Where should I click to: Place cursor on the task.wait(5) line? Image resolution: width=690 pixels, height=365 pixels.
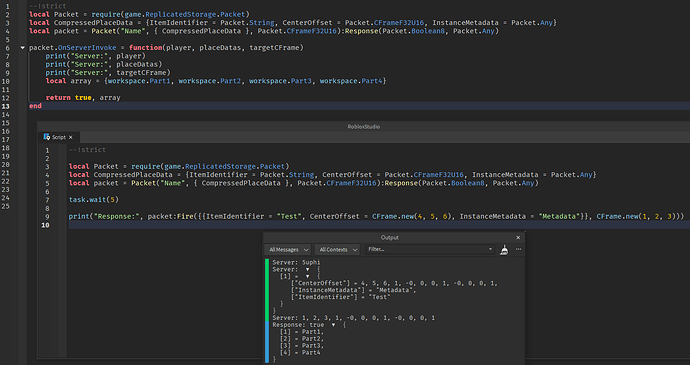coord(94,200)
